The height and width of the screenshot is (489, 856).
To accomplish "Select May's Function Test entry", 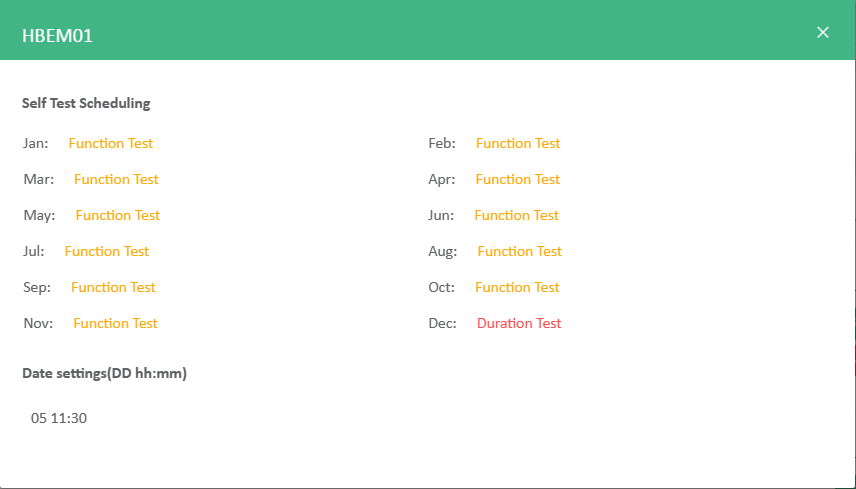I will click(118, 215).
